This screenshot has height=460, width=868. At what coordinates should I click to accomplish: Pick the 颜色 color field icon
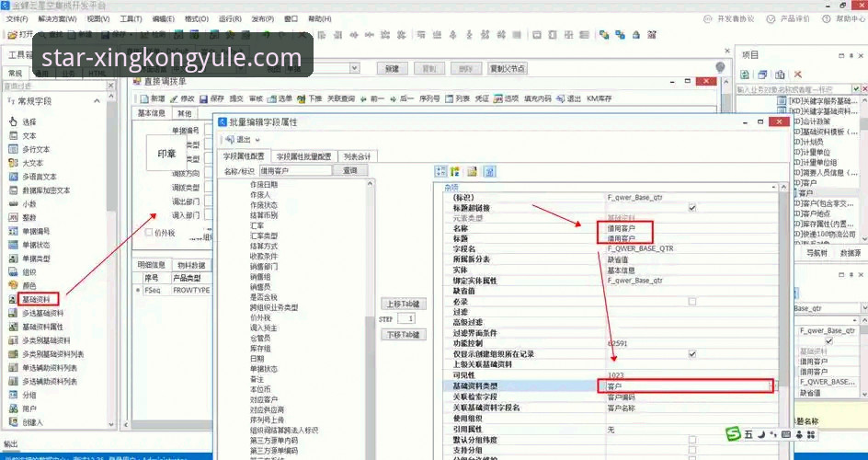pyautogui.click(x=13, y=285)
